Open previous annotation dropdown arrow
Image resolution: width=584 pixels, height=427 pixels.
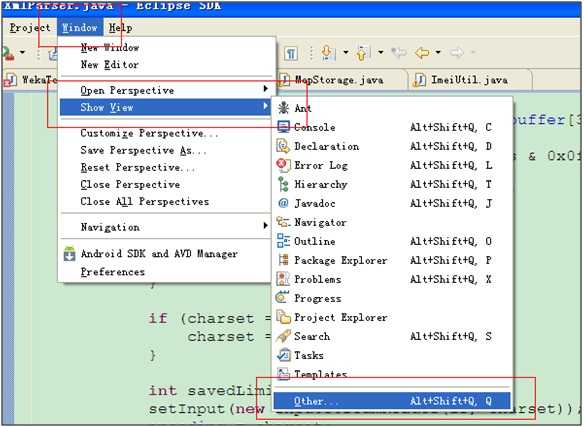[381, 53]
